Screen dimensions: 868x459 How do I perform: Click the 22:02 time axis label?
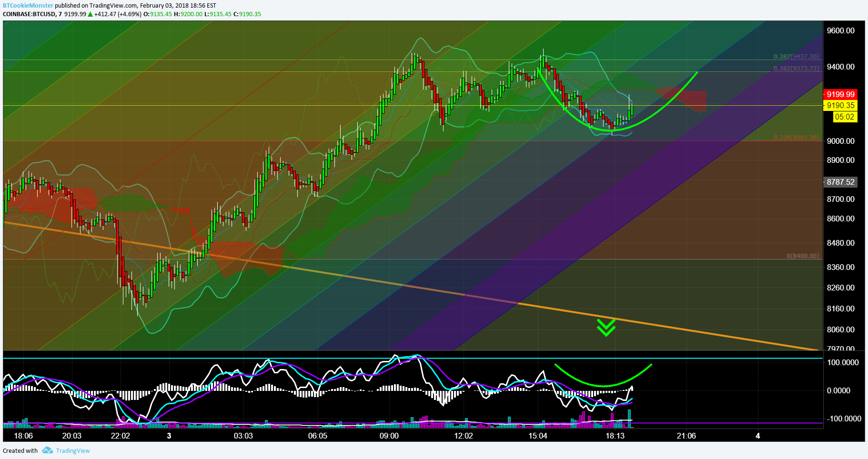coord(120,436)
